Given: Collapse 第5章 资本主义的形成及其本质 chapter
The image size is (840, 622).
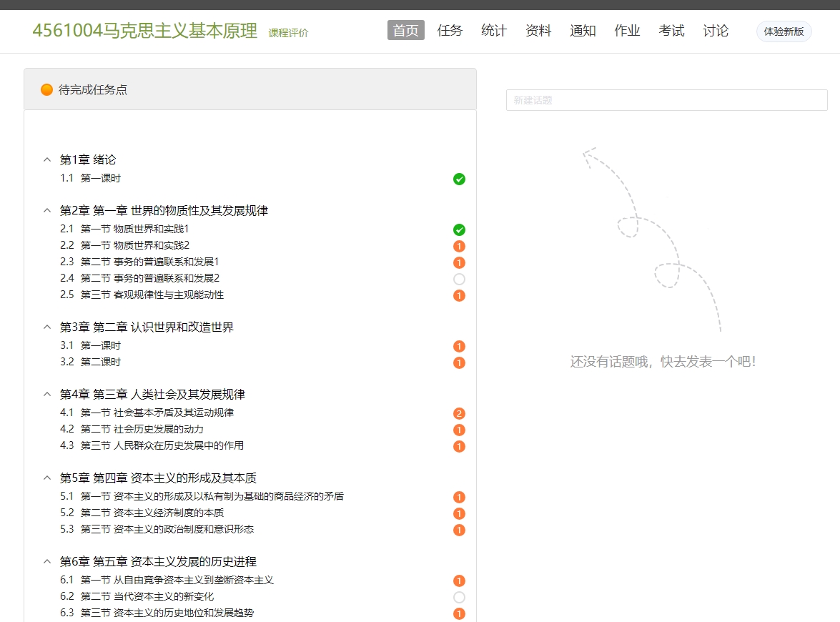Looking at the screenshot, I should click(x=47, y=478).
